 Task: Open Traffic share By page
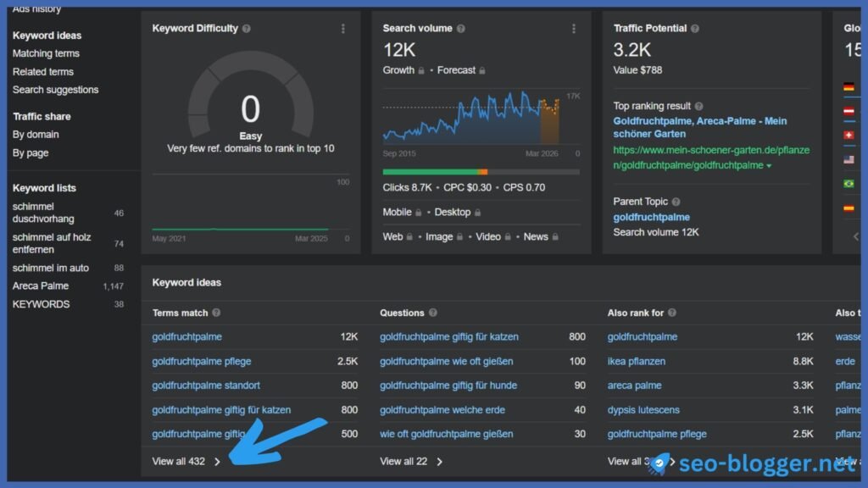[31, 152]
